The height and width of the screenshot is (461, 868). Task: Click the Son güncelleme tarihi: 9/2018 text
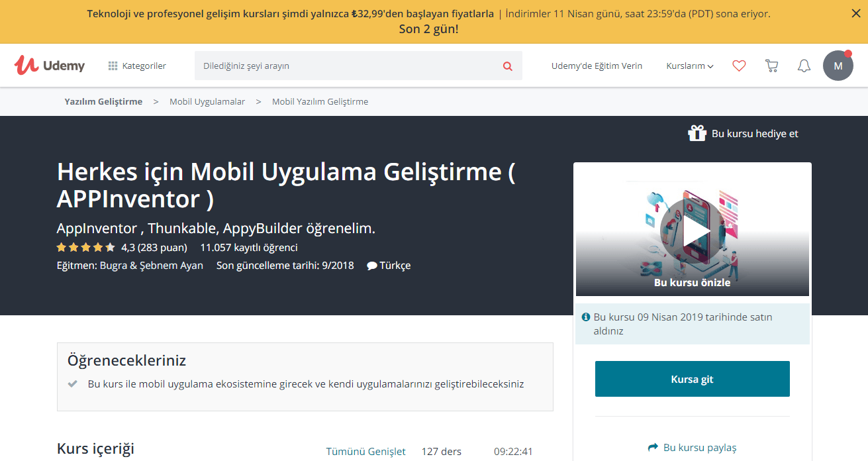click(x=285, y=266)
